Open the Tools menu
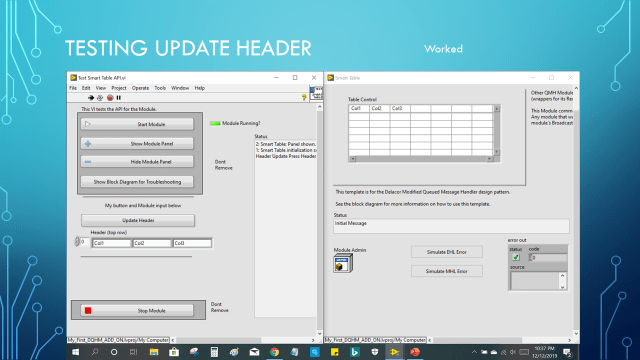The height and width of the screenshot is (360, 640). 160,88
